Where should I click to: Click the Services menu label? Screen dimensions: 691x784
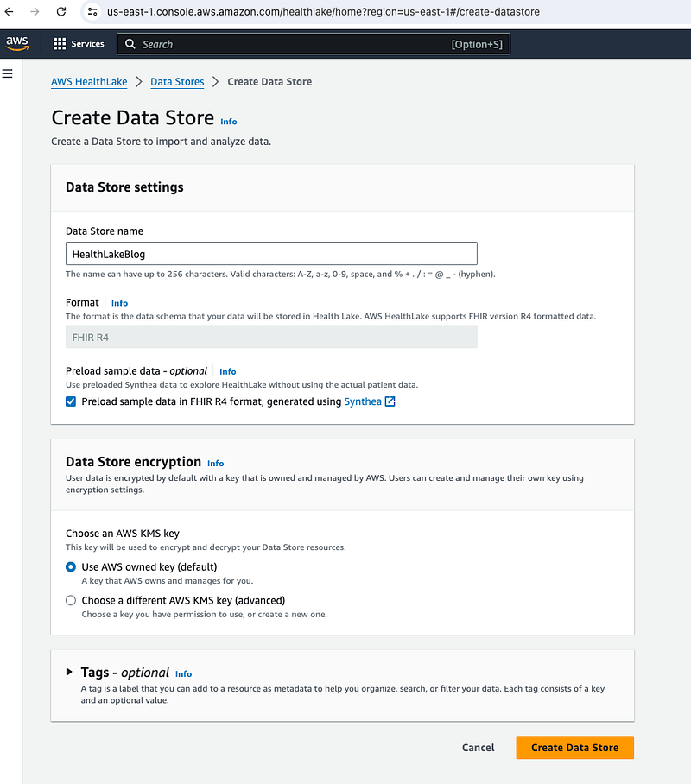tap(87, 44)
